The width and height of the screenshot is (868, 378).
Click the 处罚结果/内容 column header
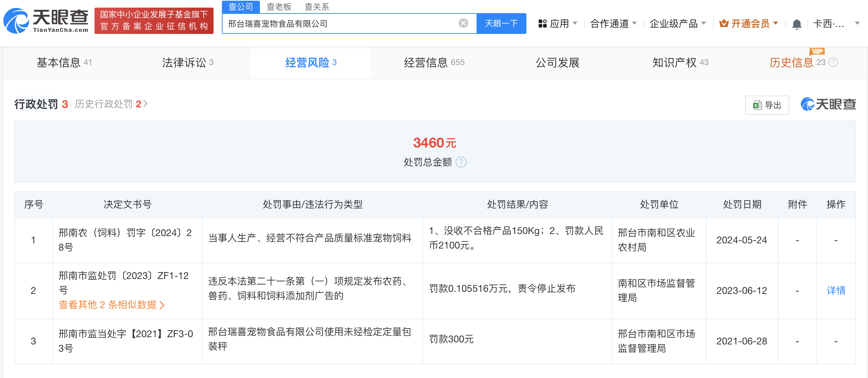pyautogui.click(x=517, y=204)
